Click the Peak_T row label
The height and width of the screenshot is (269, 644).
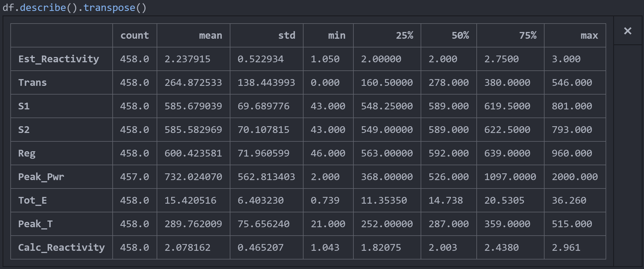point(35,224)
